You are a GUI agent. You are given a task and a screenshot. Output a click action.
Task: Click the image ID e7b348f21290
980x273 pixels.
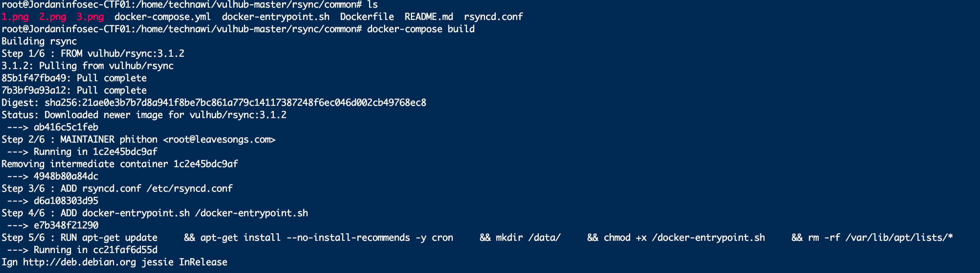(66, 225)
